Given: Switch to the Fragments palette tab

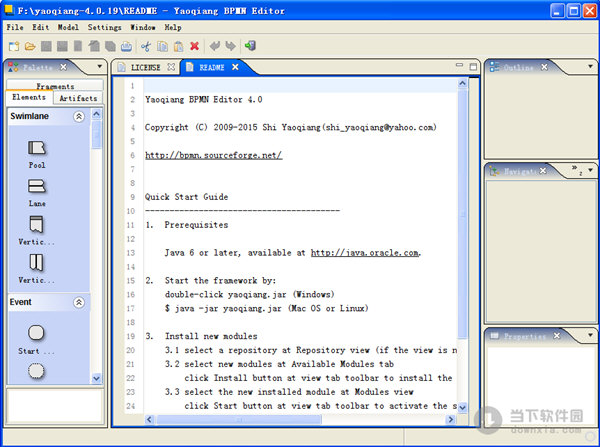Looking at the screenshot, I should click(x=55, y=86).
